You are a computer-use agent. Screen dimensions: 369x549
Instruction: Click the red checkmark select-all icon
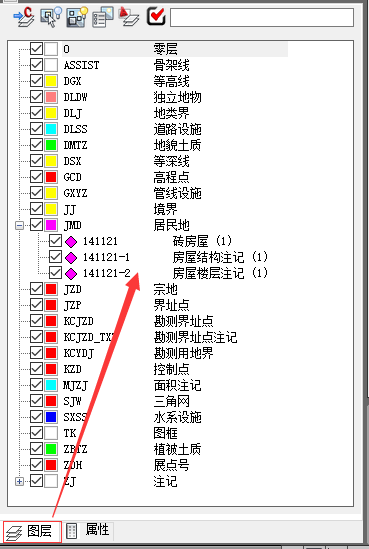click(x=156, y=16)
